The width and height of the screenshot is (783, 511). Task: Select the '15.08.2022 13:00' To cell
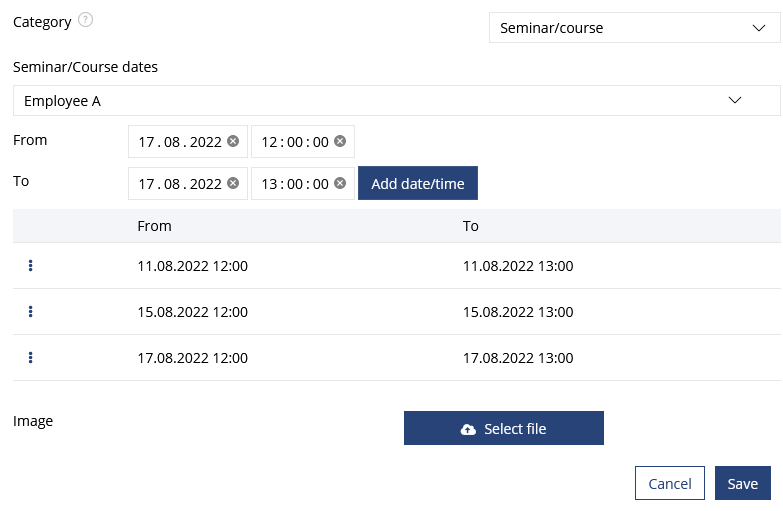click(518, 312)
